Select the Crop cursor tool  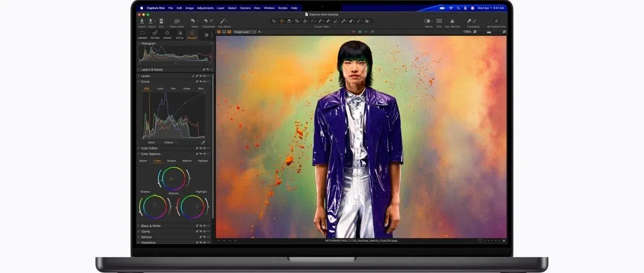click(297, 21)
